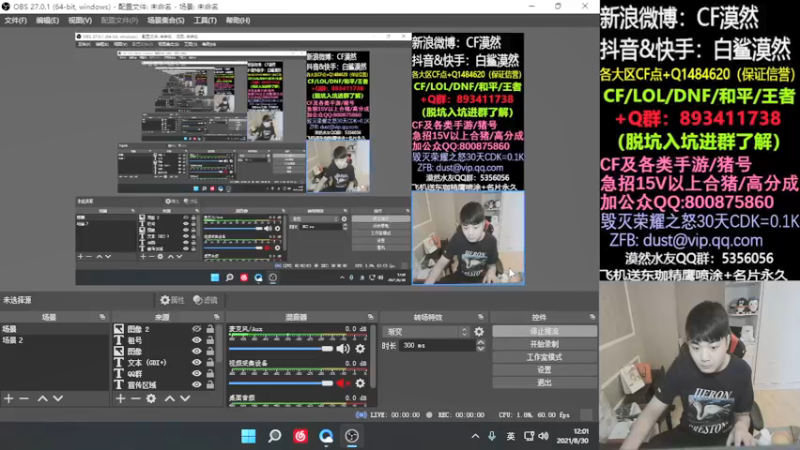Click the 属性 button above the docks
This screenshot has width=800, height=450.
(172, 300)
